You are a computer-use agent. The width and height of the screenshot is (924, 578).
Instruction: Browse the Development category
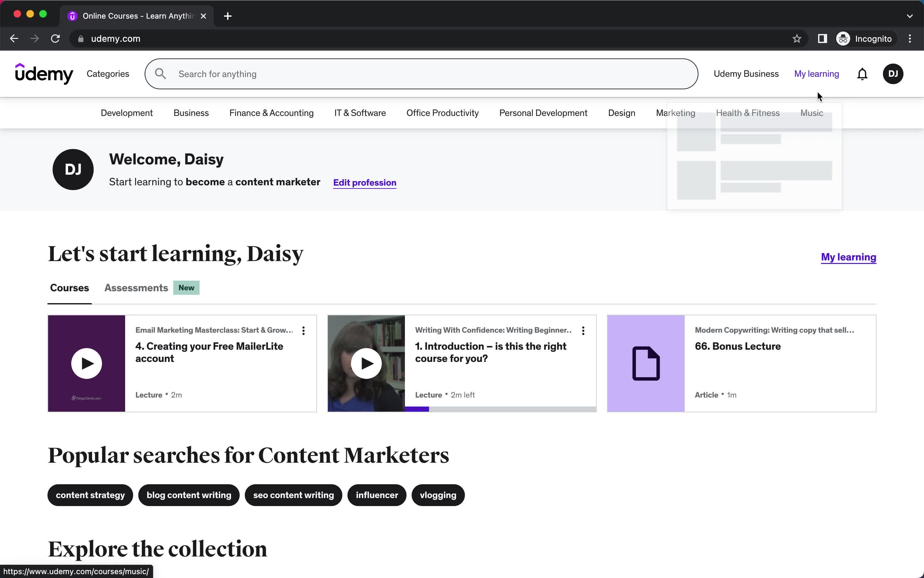[127, 113]
